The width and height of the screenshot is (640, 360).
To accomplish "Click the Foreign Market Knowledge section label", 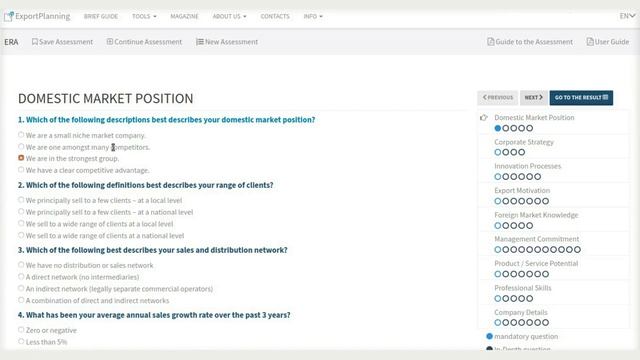I will 536,215.
